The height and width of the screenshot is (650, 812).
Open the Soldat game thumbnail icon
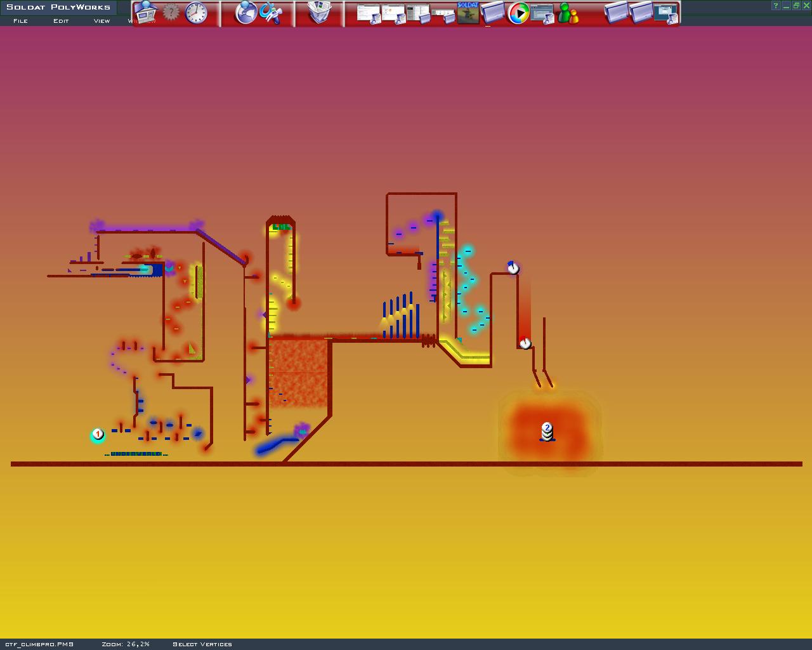pos(468,13)
